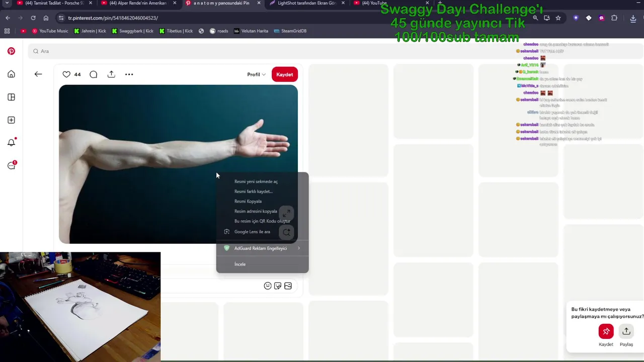Viewport: 644px width, 362px height.
Task: Click the Paylaş share icon in popup
Action: tap(626, 331)
